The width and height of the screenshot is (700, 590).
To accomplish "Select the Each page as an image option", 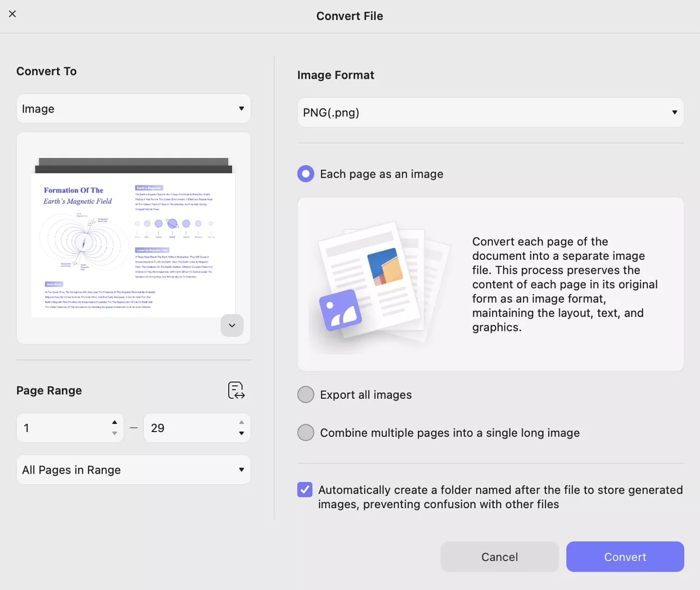I will [x=305, y=173].
